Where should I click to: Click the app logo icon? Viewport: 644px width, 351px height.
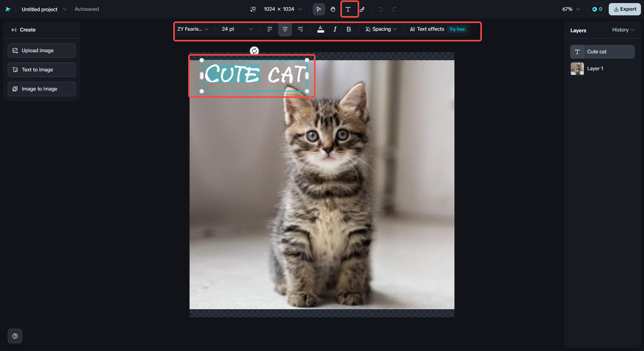coord(8,9)
